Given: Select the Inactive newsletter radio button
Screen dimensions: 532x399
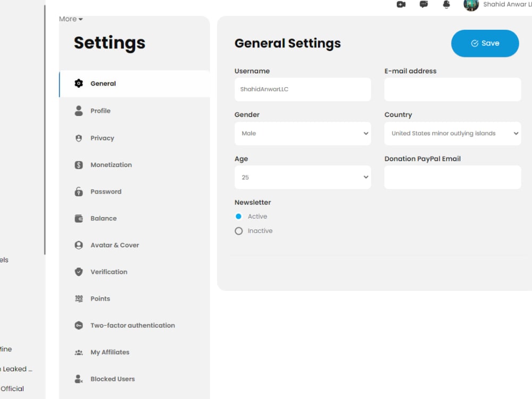Looking at the screenshot, I should pos(238,231).
